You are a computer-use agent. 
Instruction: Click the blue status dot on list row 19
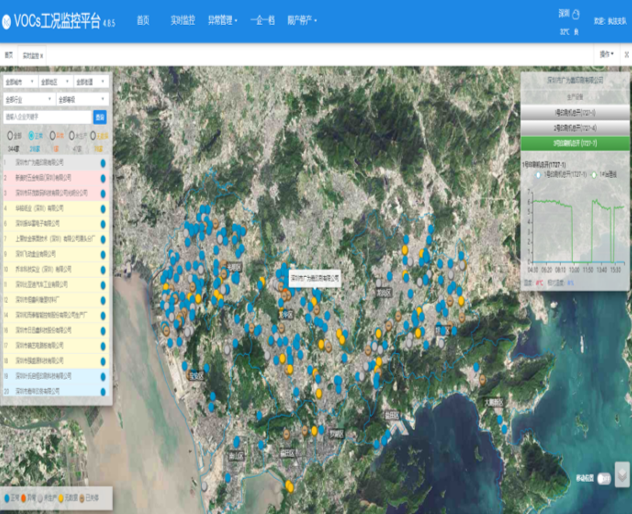103,377
